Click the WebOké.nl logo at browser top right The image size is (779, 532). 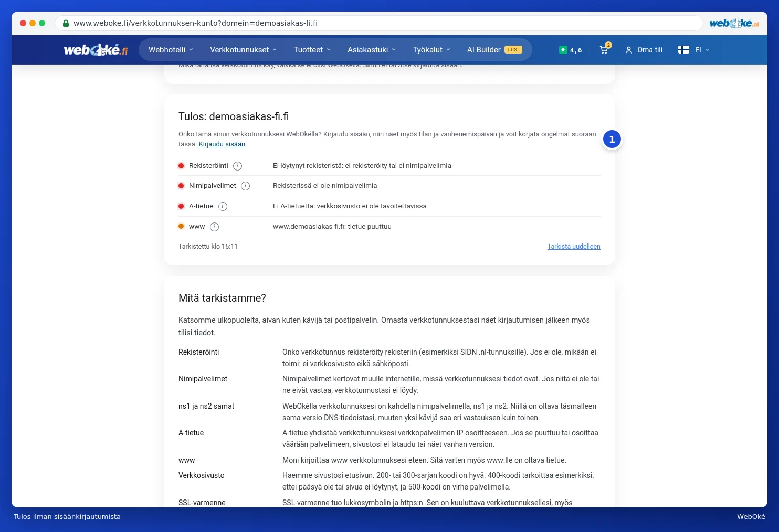734,23
